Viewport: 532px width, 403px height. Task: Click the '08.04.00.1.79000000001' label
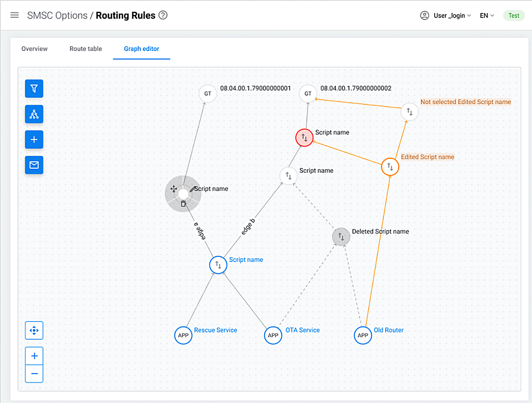tap(255, 88)
